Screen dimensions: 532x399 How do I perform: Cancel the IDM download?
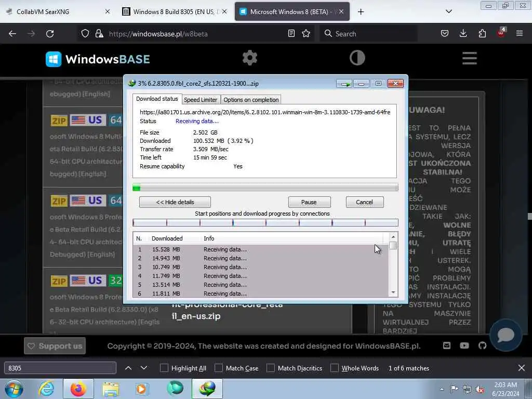[364, 202]
